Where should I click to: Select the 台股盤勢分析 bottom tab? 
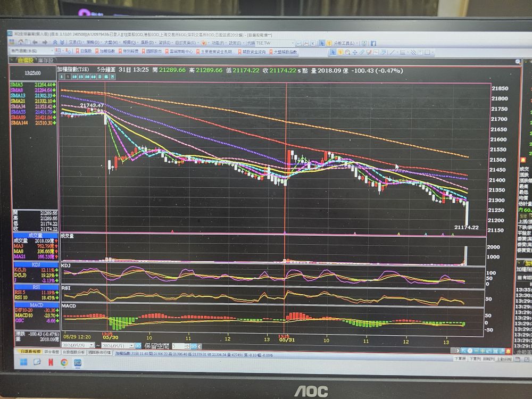pyautogui.click(x=73, y=352)
